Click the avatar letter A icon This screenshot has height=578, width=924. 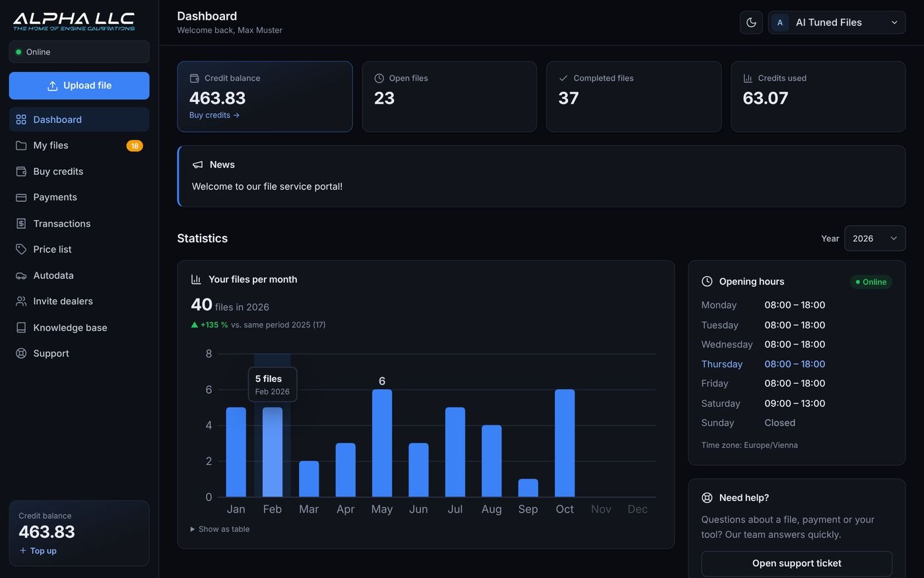pyautogui.click(x=780, y=22)
